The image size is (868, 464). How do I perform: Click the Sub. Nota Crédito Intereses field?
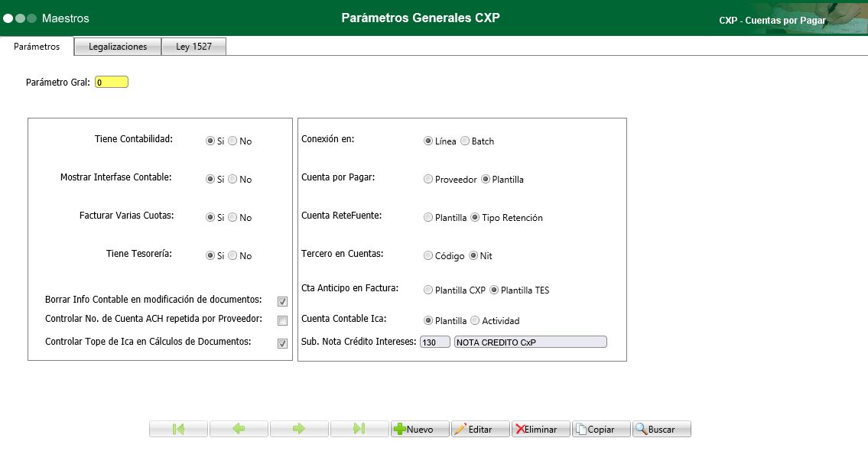click(434, 342)
